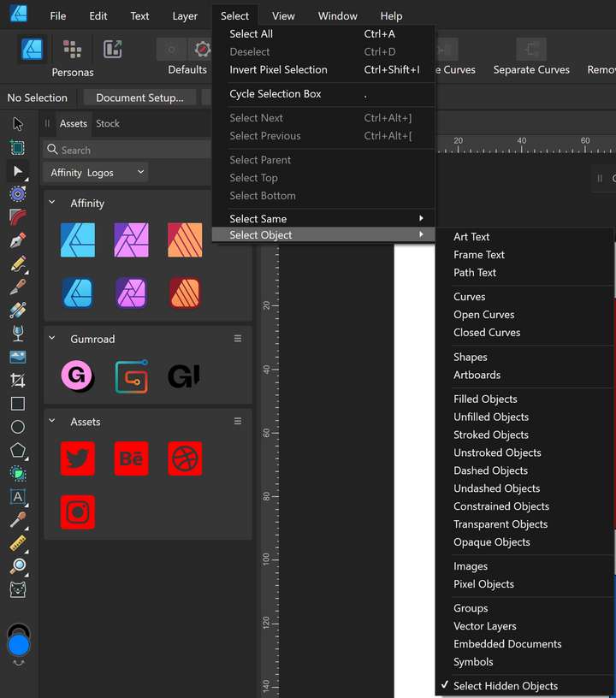Switch to Pixel Persona icon

point(72,49)
